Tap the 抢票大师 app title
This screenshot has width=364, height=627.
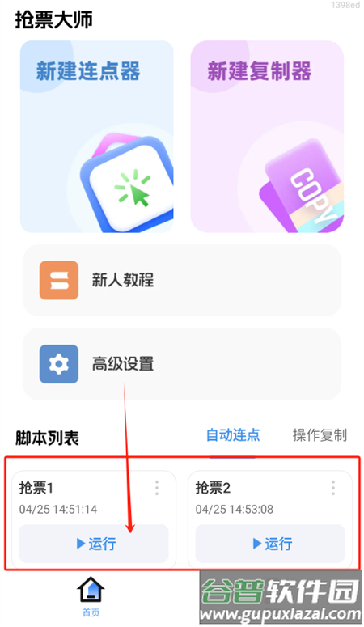(54, 19)
